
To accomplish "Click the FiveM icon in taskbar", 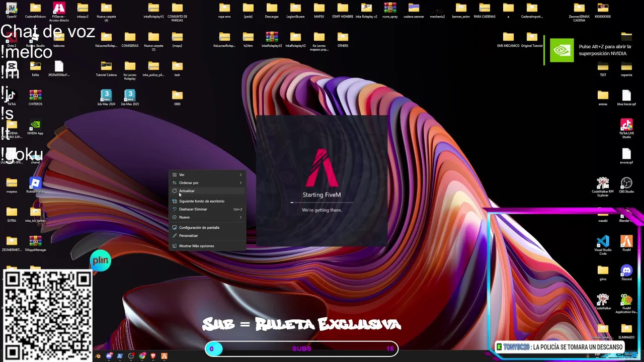I will pos(164,356).
